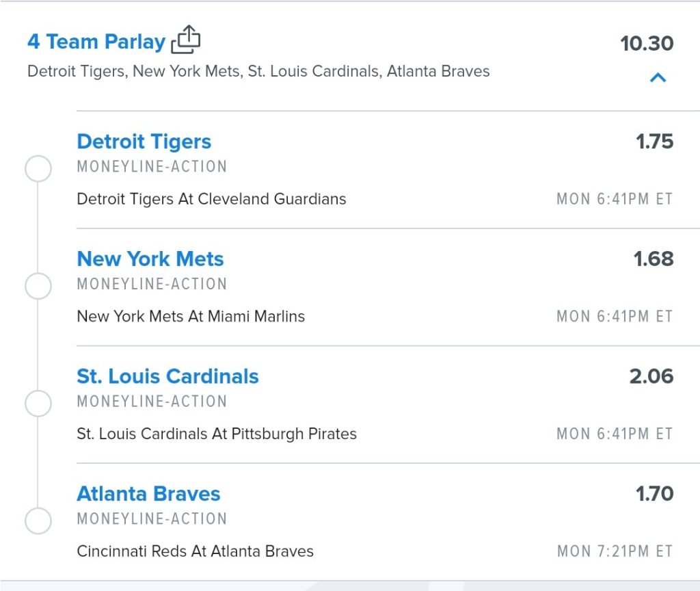
Task: Click the 10.30 parlay odds total
Action: pyautogui.click(x=647, y=43)
